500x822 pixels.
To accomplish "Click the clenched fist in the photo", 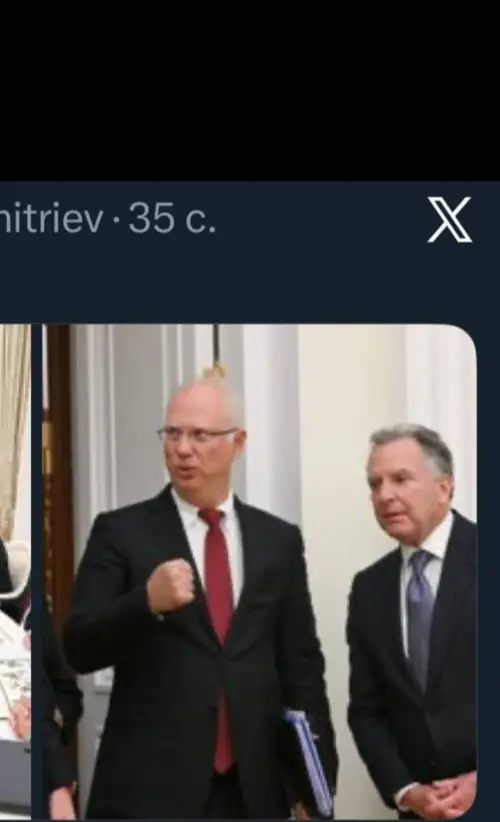I will (171, 586).
